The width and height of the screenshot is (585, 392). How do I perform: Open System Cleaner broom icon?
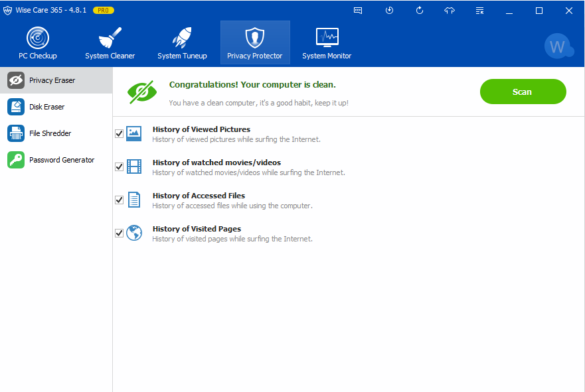pos(110,38)
